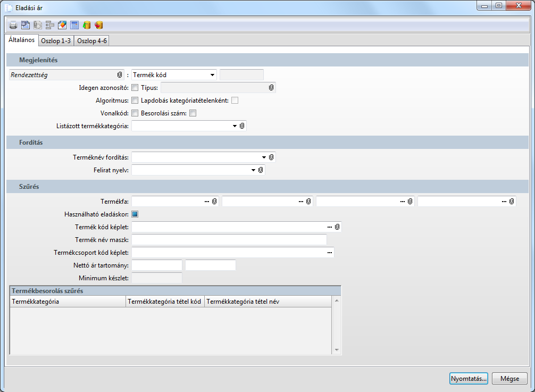The height and width of the screenshot is (392, 535).
Task: Open the ellipsis browse of second Termékfa field
Action: click(301, 202)
